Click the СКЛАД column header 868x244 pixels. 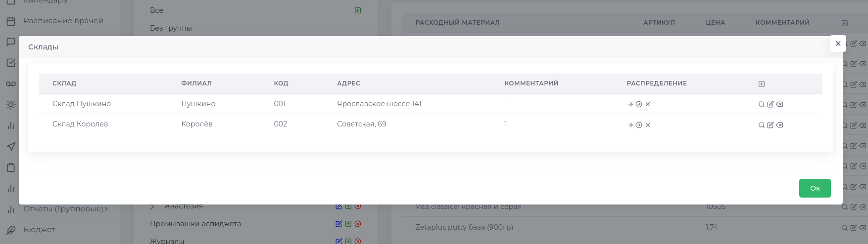[64, 83]
